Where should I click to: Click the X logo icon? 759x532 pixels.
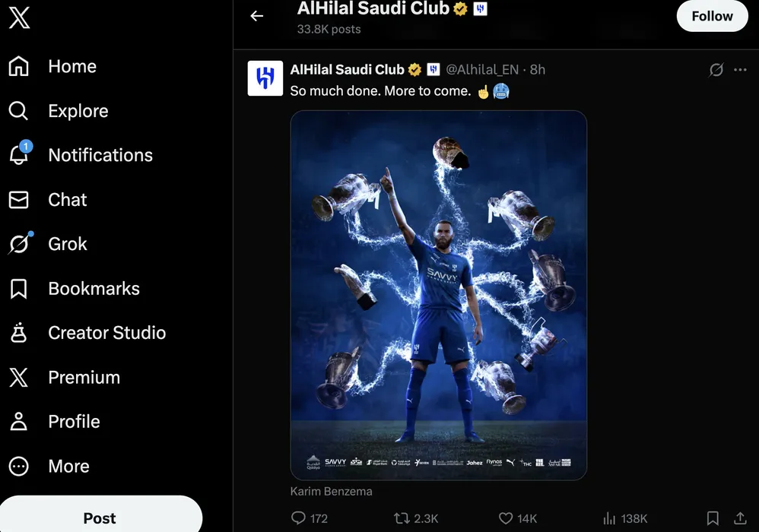(x=19, y=18)
